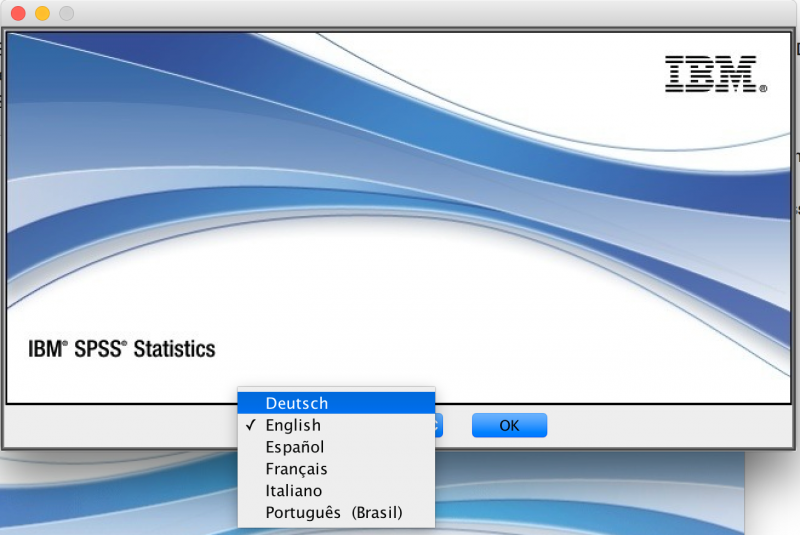Select Français from the language menu

(336, 469)
